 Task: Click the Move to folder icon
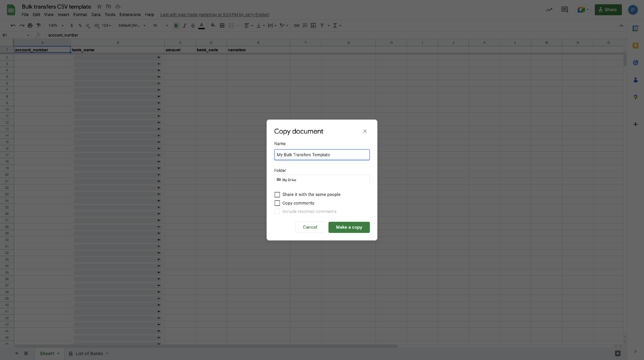pos(108,7)
